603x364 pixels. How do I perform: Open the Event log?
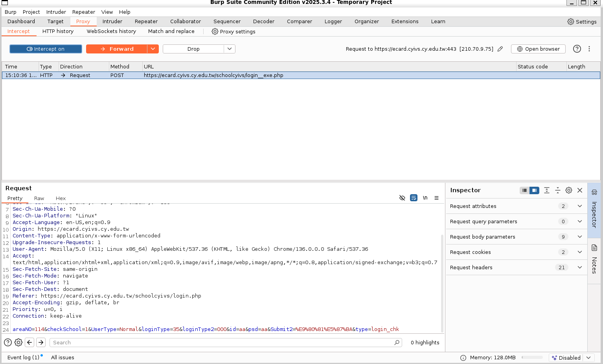click(23, 358)
